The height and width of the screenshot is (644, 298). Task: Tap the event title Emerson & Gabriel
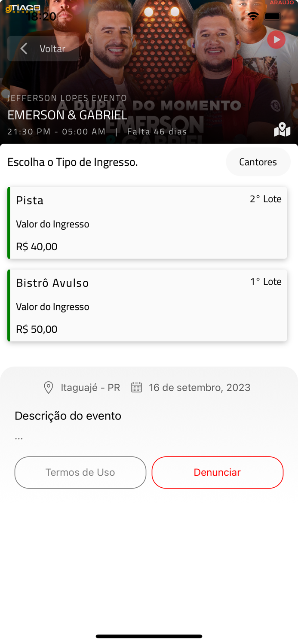pos(67,115)
